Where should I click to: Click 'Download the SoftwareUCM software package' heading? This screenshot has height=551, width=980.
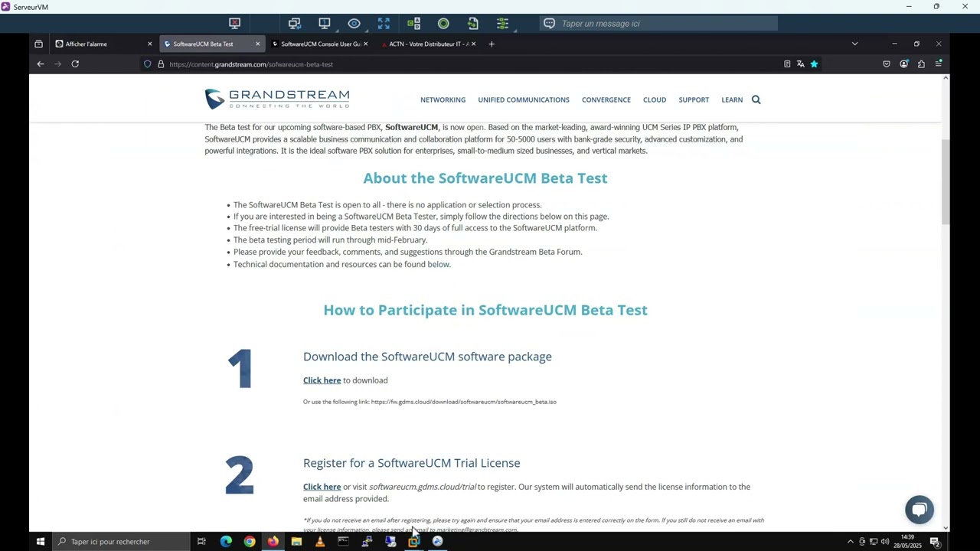click(427, 357)
